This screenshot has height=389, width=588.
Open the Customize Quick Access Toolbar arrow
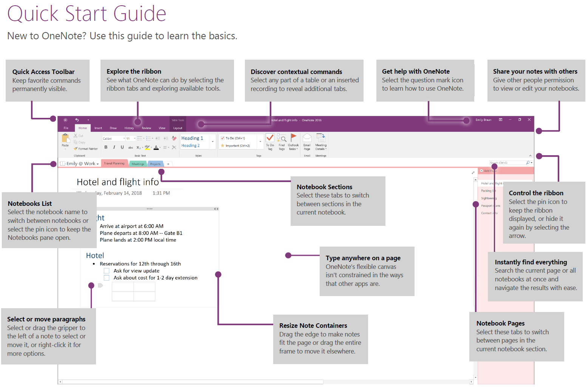pyautogui.click(x=88, y=120)
